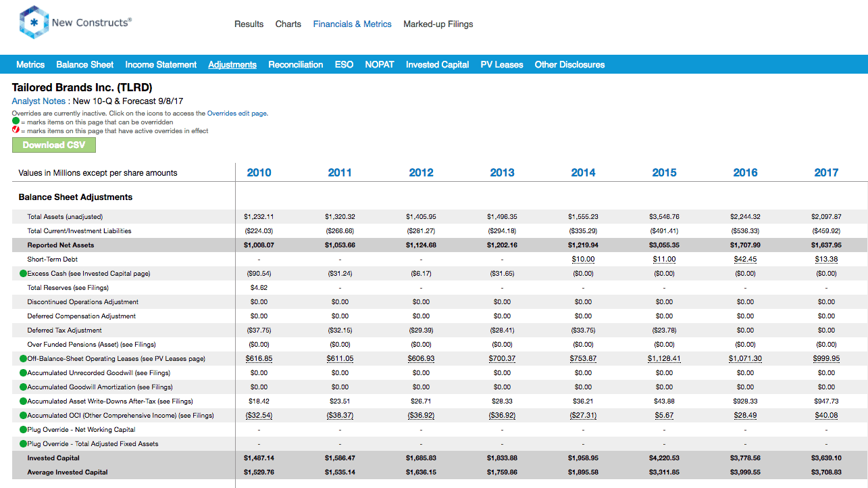Click 2015 operating leases value $1,128.41
The image size is (868, 488).
(664, 359)
